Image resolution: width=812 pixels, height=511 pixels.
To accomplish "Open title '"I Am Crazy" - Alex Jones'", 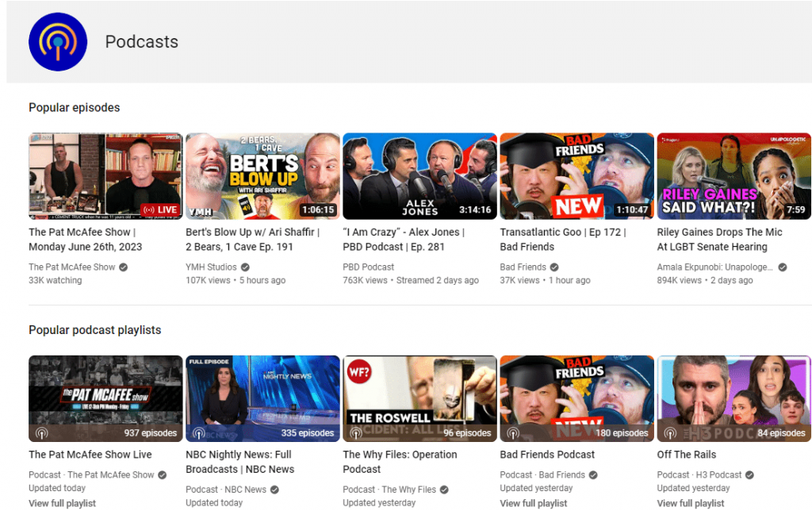I will pyautogui.click(x=404, y=240).
